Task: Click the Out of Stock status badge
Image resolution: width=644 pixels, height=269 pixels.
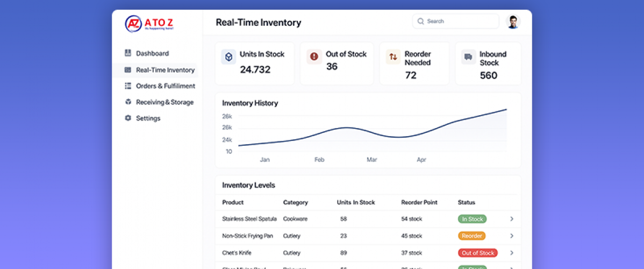Action: [478, 252]
